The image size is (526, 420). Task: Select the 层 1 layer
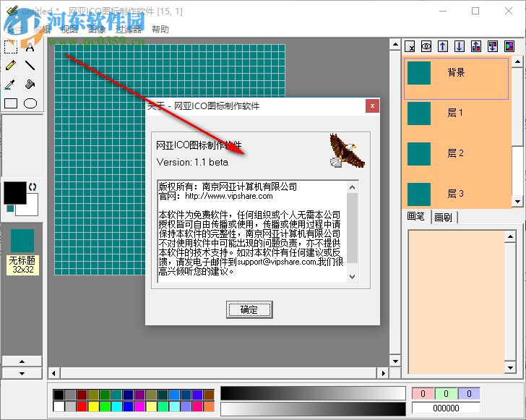pos(456,113)
